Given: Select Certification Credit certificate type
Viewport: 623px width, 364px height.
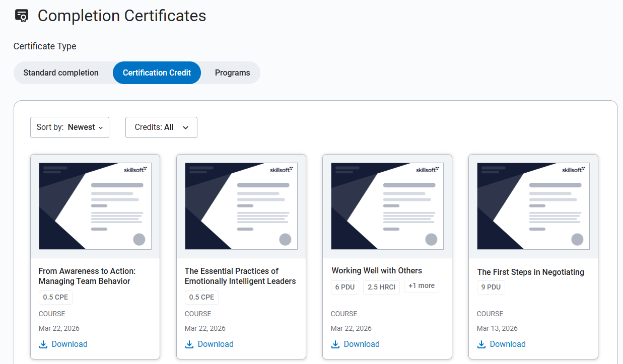Looking at the screenshot, I should click(157, 73).
